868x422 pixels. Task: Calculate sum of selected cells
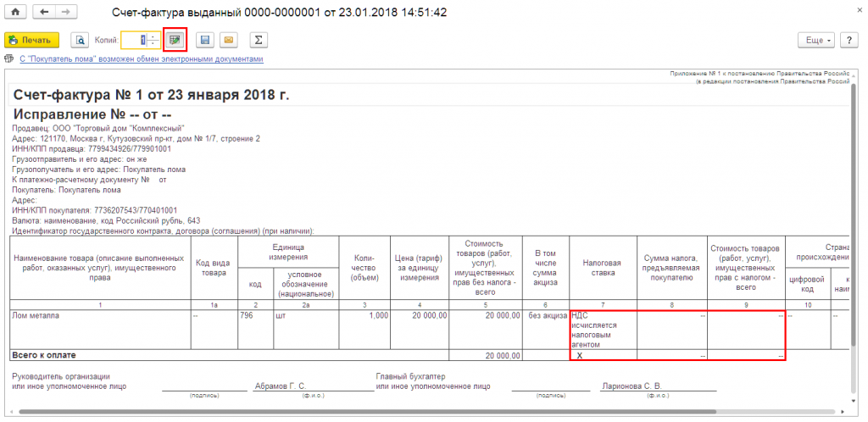[258, 40]
